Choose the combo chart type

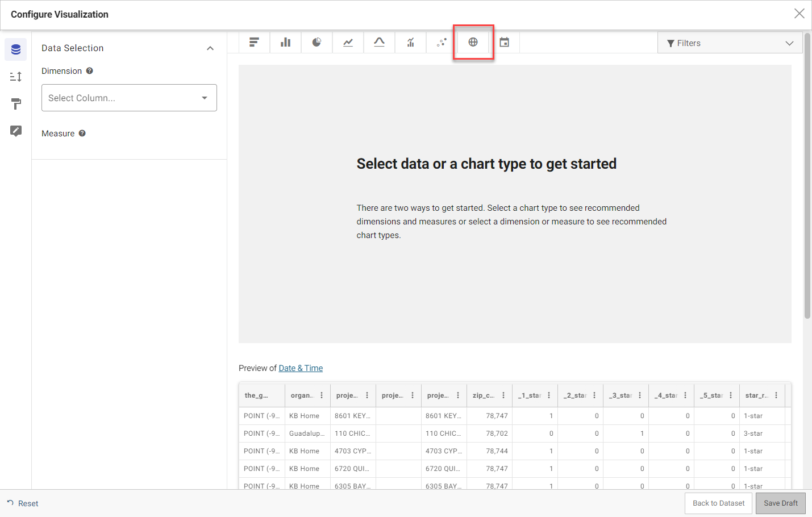[410, 42]
